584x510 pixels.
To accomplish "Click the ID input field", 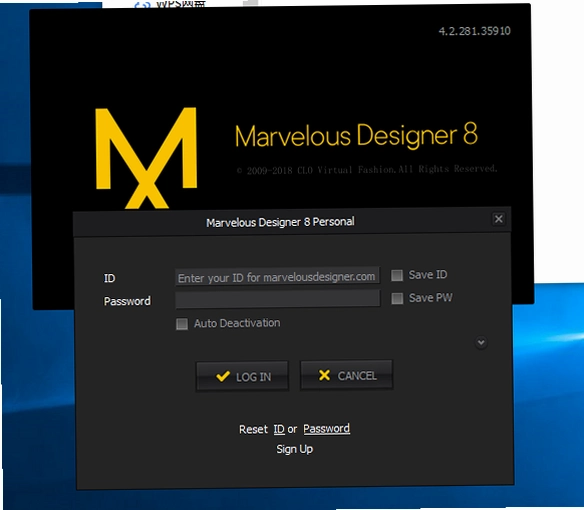I will [277, 277].
